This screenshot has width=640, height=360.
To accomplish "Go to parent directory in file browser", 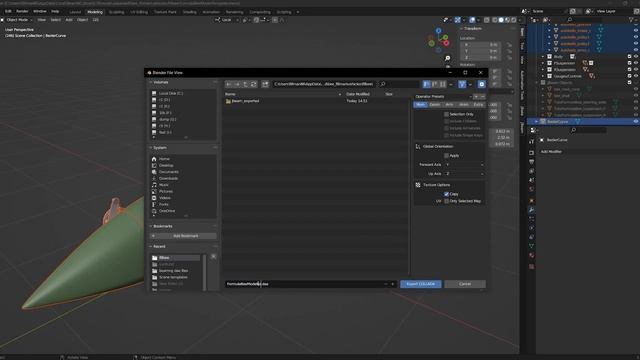I will click(245, 84).
